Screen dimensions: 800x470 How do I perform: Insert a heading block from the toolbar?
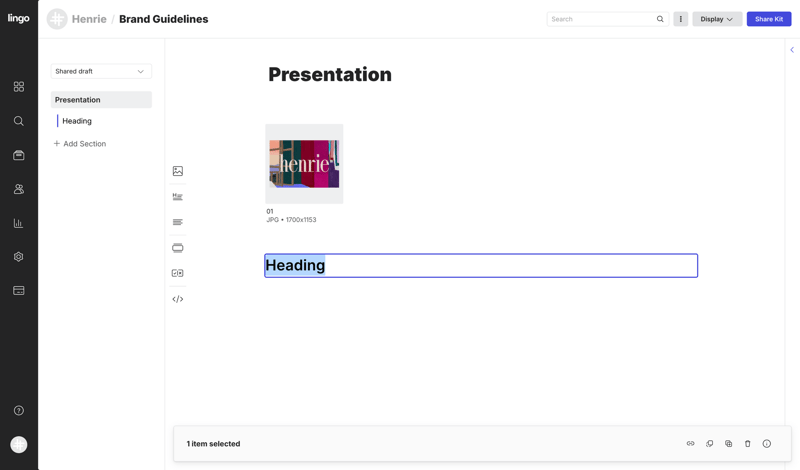click(178, 196)
